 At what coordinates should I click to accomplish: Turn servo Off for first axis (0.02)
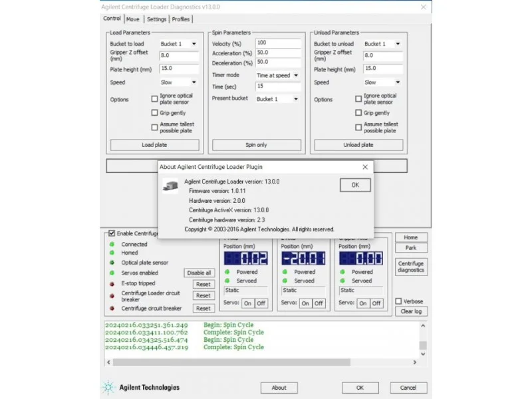[261, 303]
